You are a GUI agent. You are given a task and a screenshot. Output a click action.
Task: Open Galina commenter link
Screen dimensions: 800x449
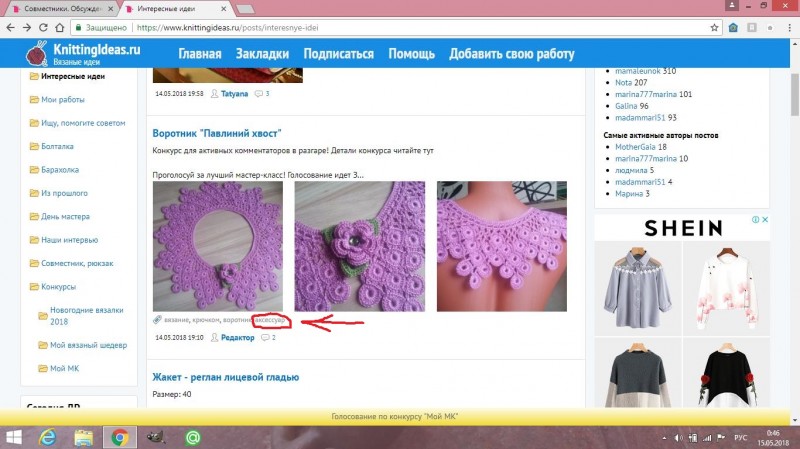pyautogui.click(x=626, y=106)
